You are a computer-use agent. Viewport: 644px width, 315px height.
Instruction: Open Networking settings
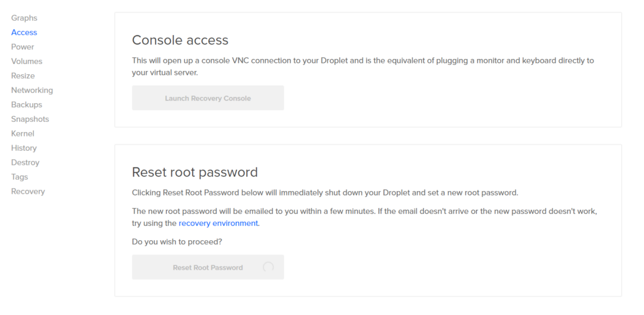click(32, 91)
